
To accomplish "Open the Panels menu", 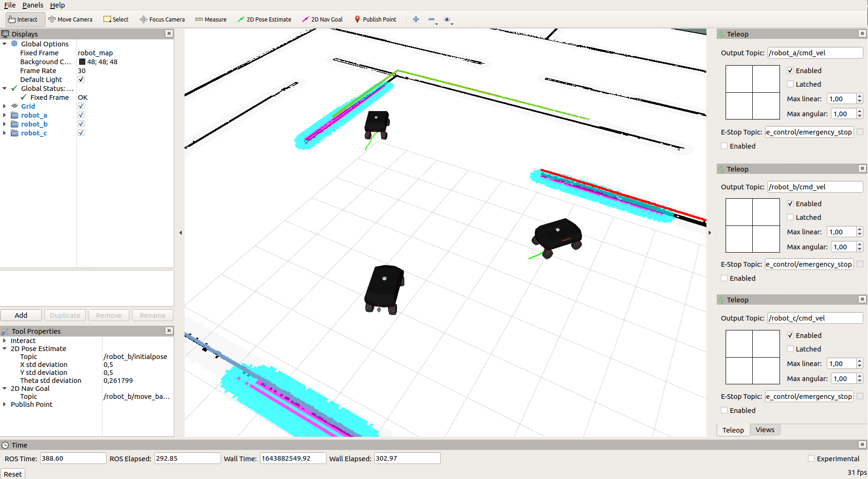I will tap(33, 5).
